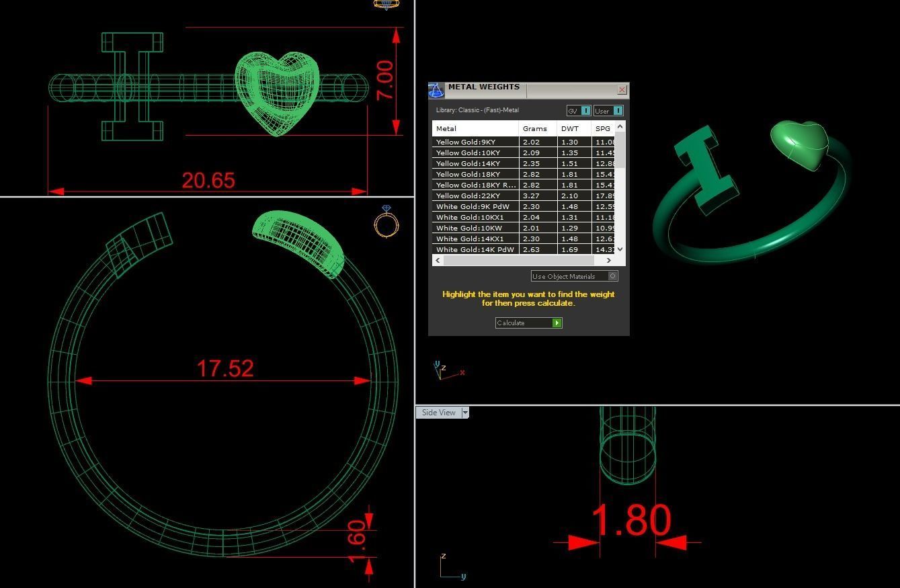Select the White Gold:14KX1 row
The width and height of the screenshot is (900, 588).
(x=523, y=239)
